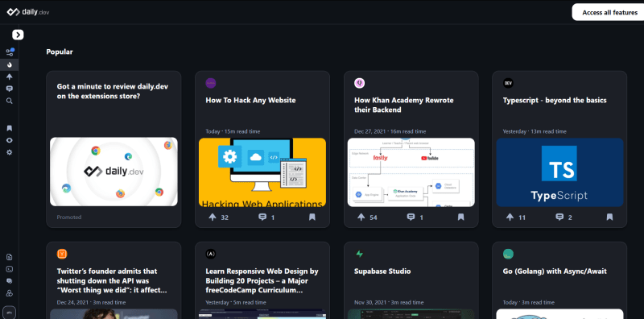The width and height of the screenshot is (644, 319).
Task: Click the rank badge at sidebar bottom
Action: pyautogui.click(x=10, y=313)
